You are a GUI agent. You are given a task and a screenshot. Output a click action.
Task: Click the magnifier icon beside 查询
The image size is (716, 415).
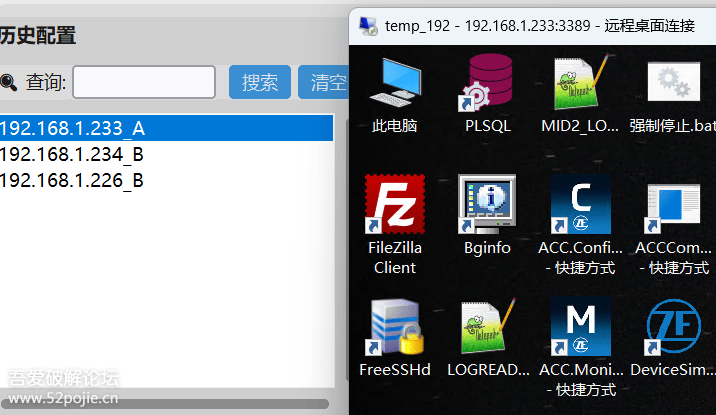click(8, 83)
